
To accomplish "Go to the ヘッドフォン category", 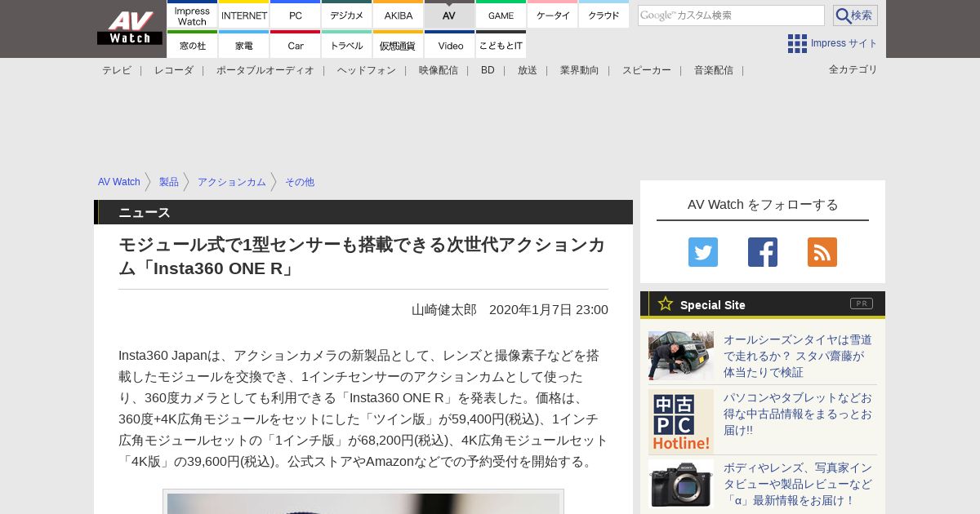I will point(367,70).
